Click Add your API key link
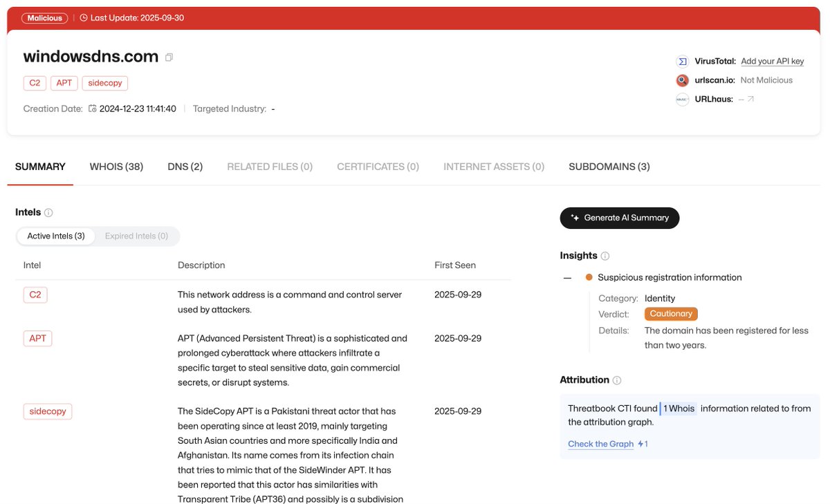Viewport: 830px width, 504px height. click(772, 62)
